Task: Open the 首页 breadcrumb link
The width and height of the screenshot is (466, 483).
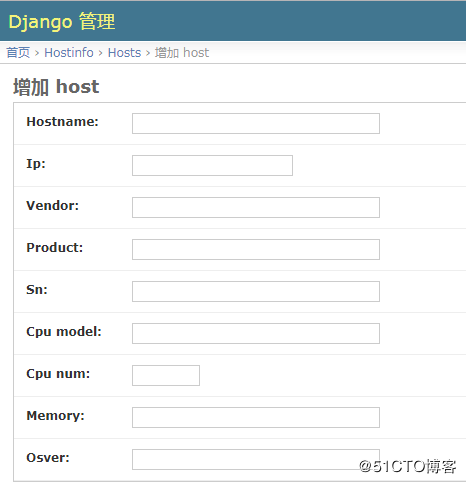Action: click(18, 53)
